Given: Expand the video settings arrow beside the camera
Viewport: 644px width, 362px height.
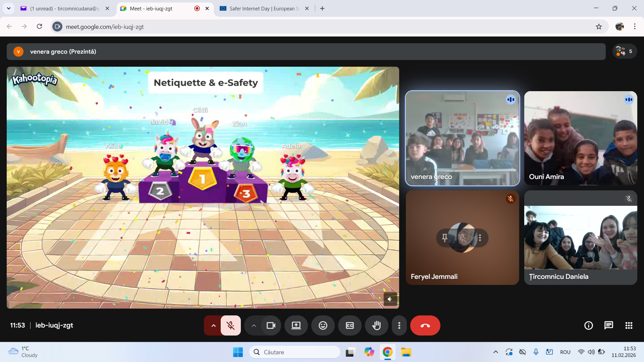Looking at the screenshot, I should (254, 325).
